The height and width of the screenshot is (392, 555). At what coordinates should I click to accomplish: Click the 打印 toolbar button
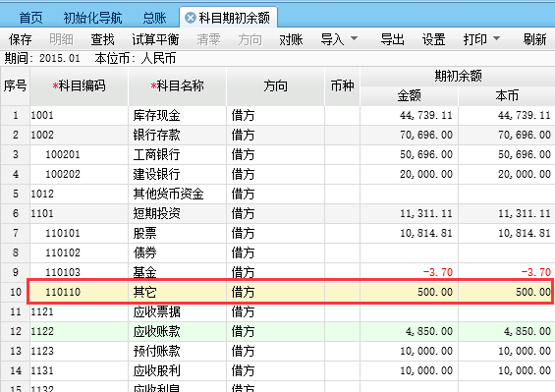click(475, 39)
